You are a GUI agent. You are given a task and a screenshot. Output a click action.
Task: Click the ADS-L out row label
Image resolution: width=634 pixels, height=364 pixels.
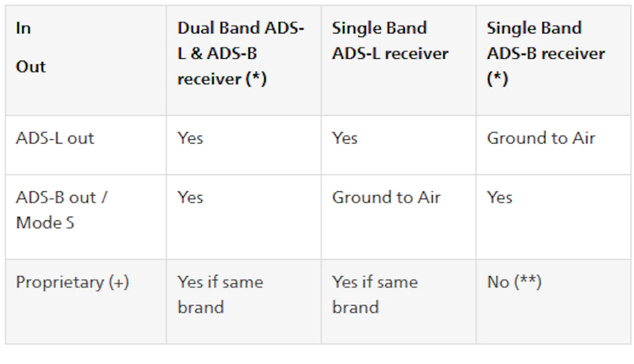click(55, 138)
